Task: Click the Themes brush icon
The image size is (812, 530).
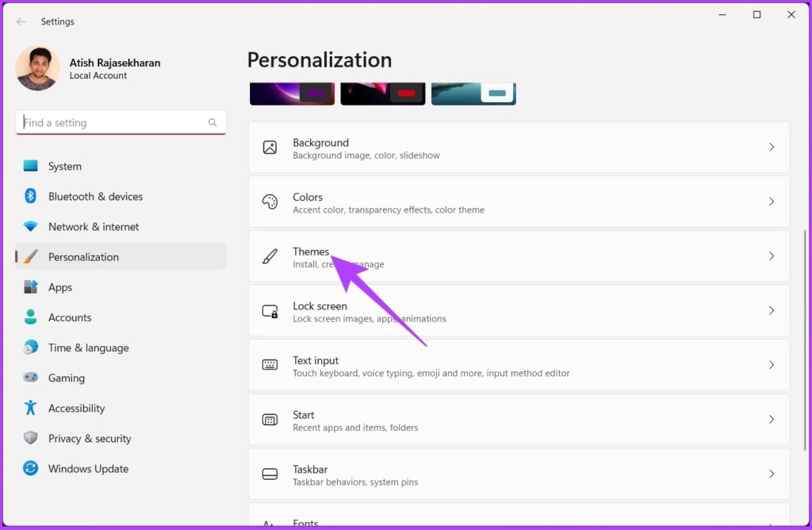Action: click(x=270, y=256)
